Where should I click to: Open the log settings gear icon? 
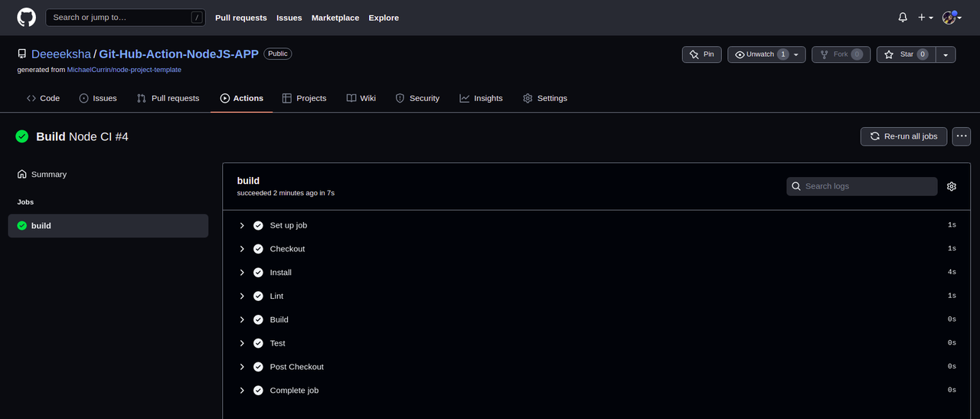click(952, 186)
